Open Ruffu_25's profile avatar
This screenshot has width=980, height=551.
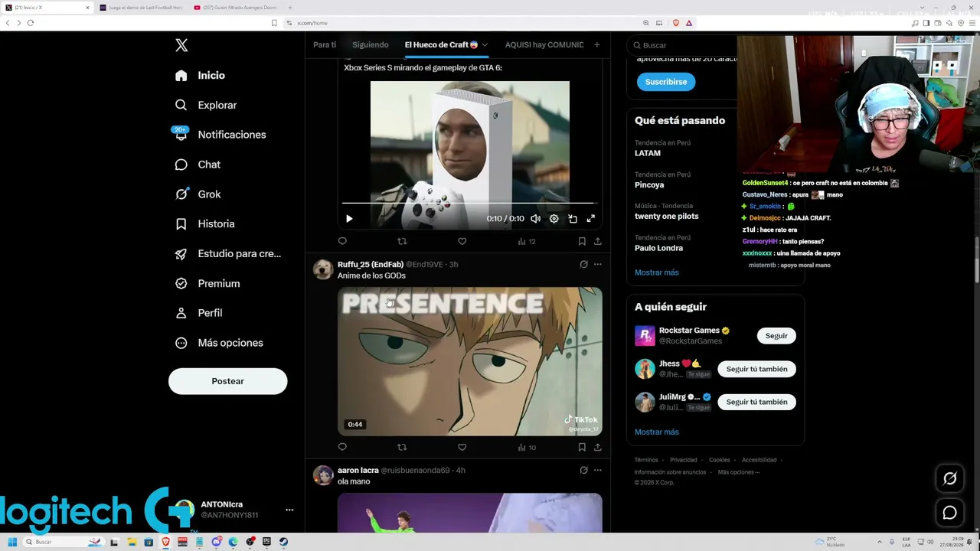(x=323, y=269)
